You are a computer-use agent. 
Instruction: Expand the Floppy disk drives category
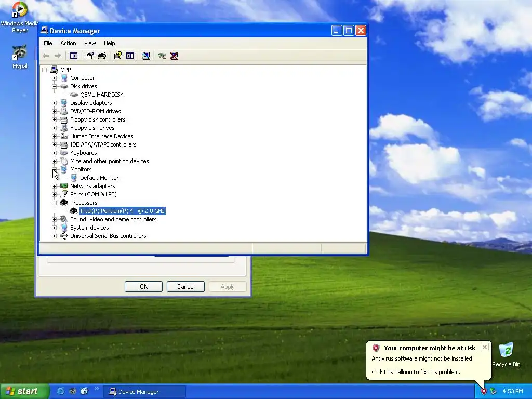tap(54, 128)
